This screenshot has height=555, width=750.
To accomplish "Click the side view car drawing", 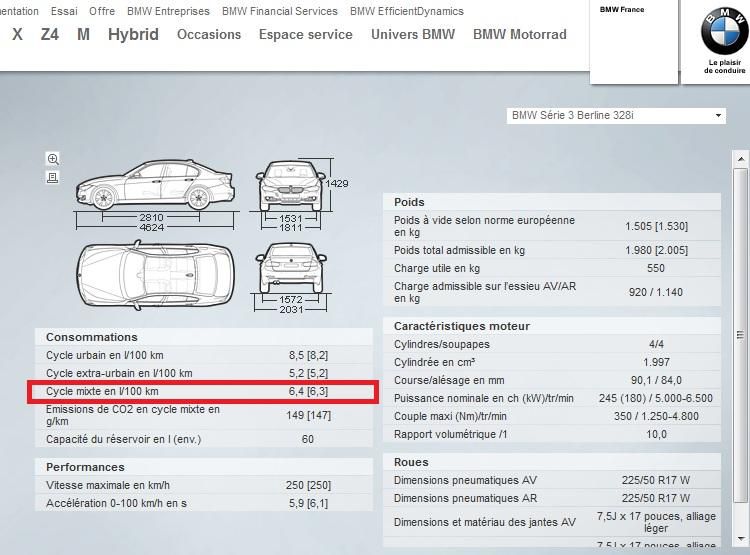I will point(155,186).
